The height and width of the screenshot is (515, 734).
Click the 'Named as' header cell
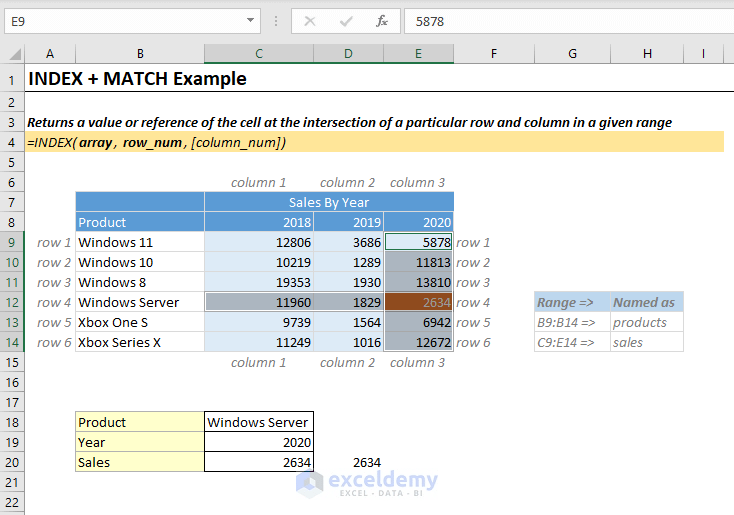[x=647, y=302]
